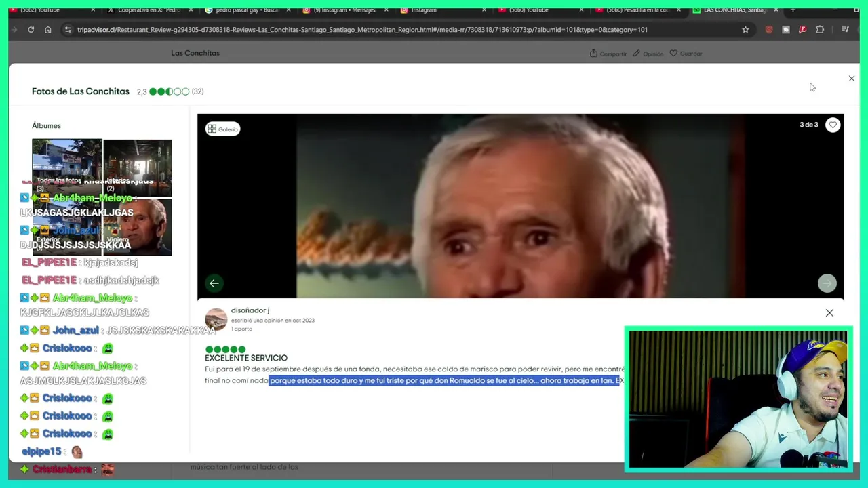The image size is (868, 488).
Task: Close the (5662) YouTube tab
Action: [x=93, y=10]
